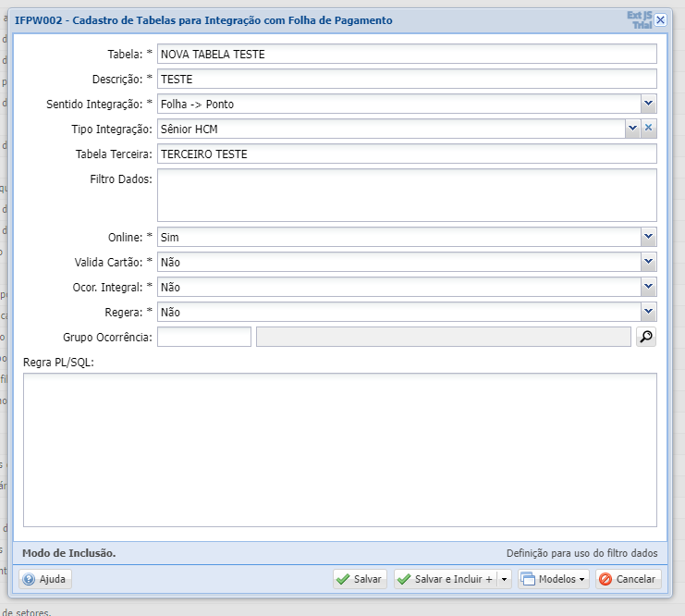Click the Grupo Ocorrência magnifier search icon
Image resolution: width=685 pixels, height=616 pixels.
click(646, 337)
